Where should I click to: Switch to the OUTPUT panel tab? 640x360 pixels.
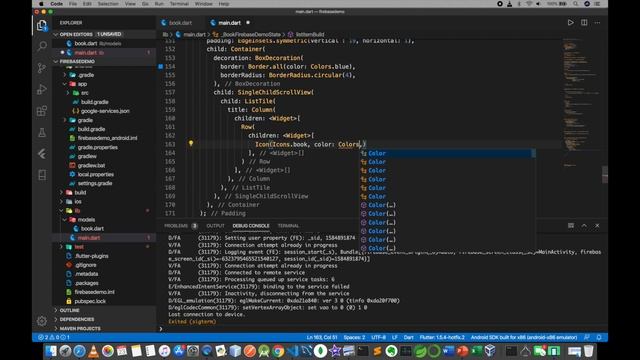coord(215,226)
